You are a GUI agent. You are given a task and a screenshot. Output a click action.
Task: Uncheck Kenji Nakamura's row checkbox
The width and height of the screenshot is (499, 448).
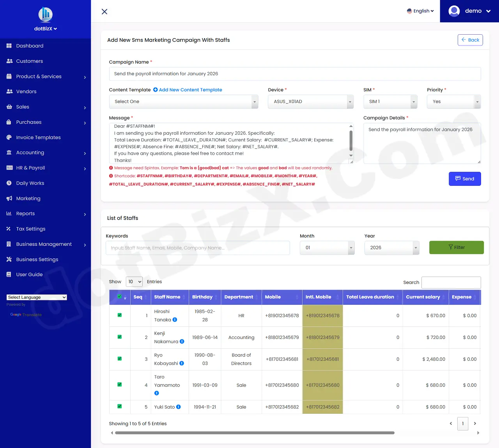pyautogui.click(x=119, y=337)
